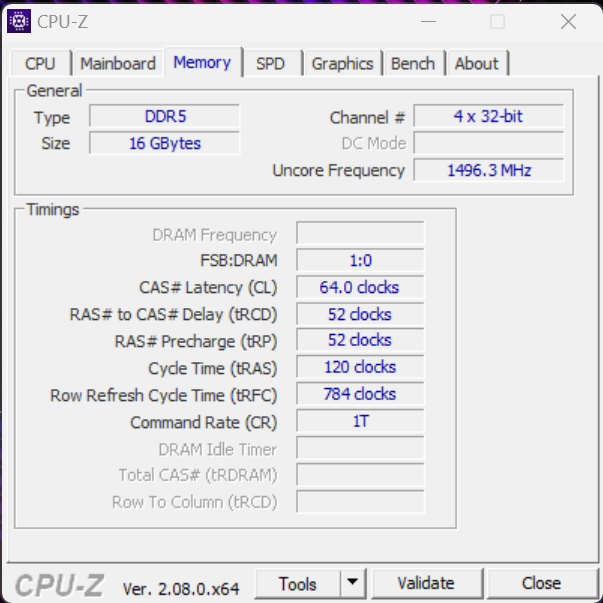This screenshot has height=603, width=603.
Task: Click the Validate button
Action: coord(426,583)
